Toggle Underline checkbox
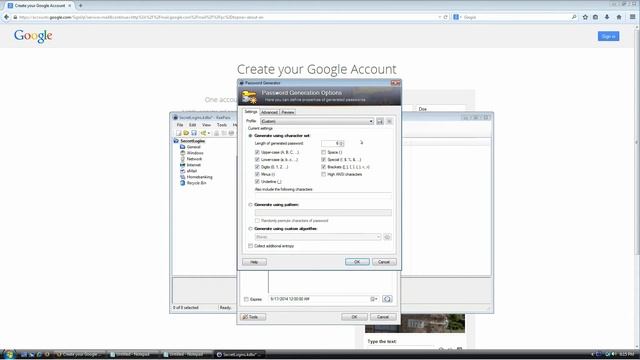The height and width of the screenshot is (360, 640). pos(257,182)
